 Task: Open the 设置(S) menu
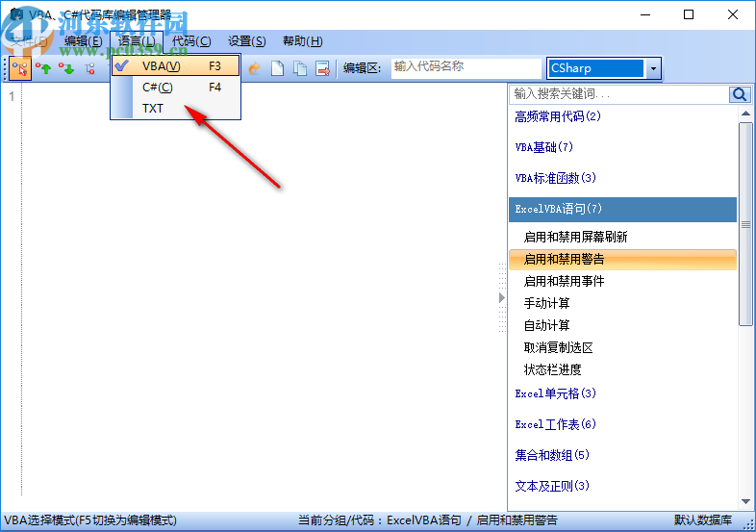(246, 41)
